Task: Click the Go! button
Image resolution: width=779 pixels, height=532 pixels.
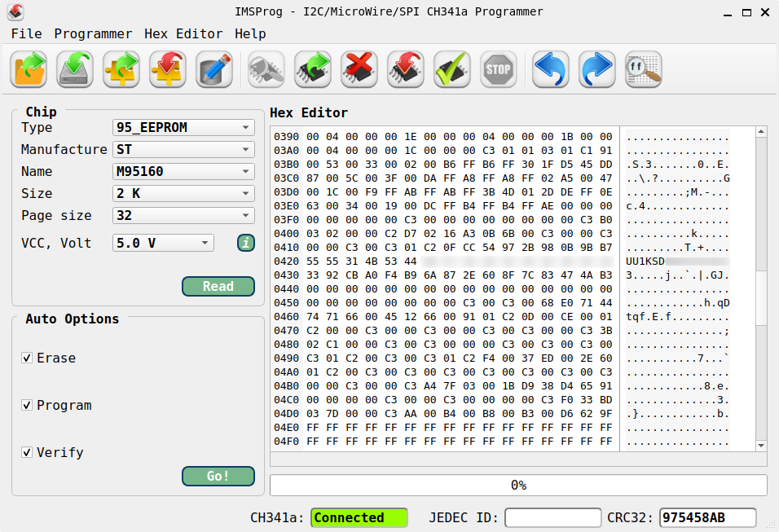Action: coord(218,476)
